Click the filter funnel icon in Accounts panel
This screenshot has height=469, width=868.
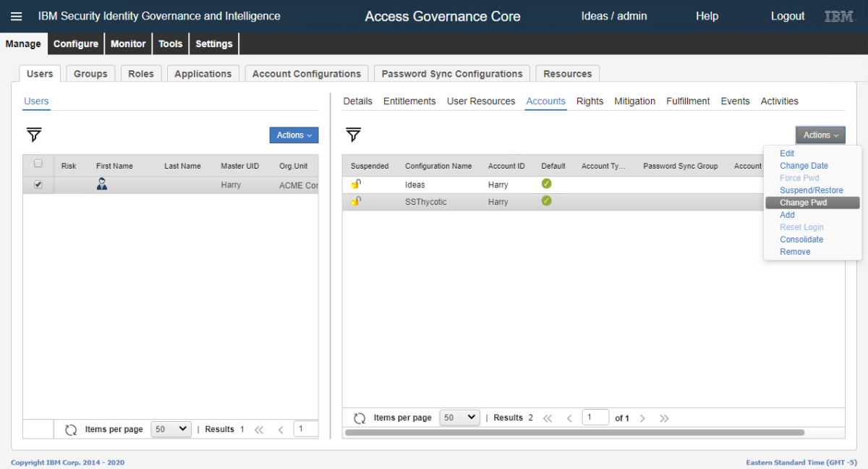point(353,135)
